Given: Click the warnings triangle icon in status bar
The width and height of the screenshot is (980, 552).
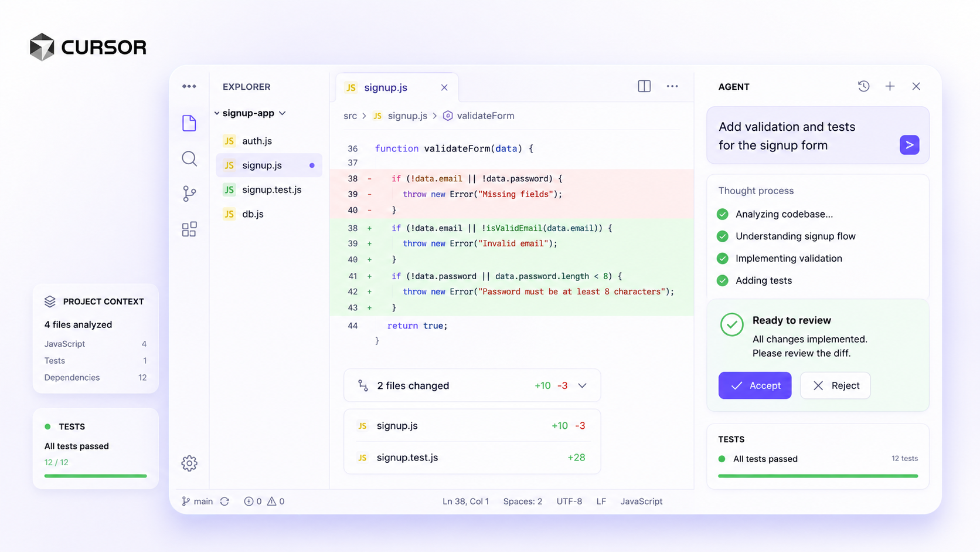Looking at the screenshot, I should [272, 502].
